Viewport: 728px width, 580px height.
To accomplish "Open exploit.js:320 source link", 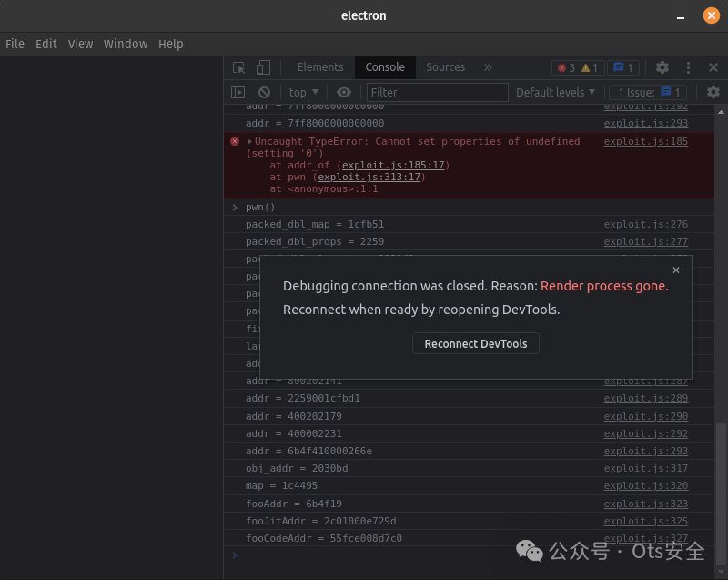I will (x=646, y=485).
